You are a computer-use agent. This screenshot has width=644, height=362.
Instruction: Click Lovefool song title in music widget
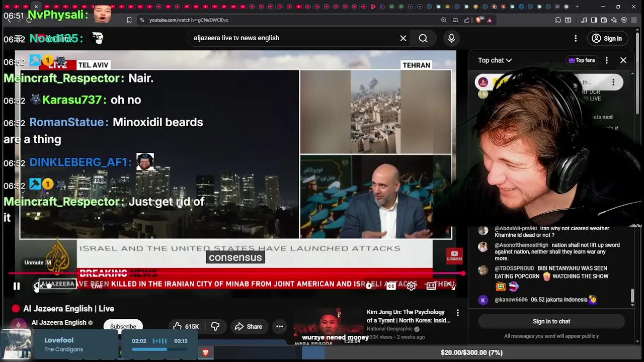click(59, 340)
